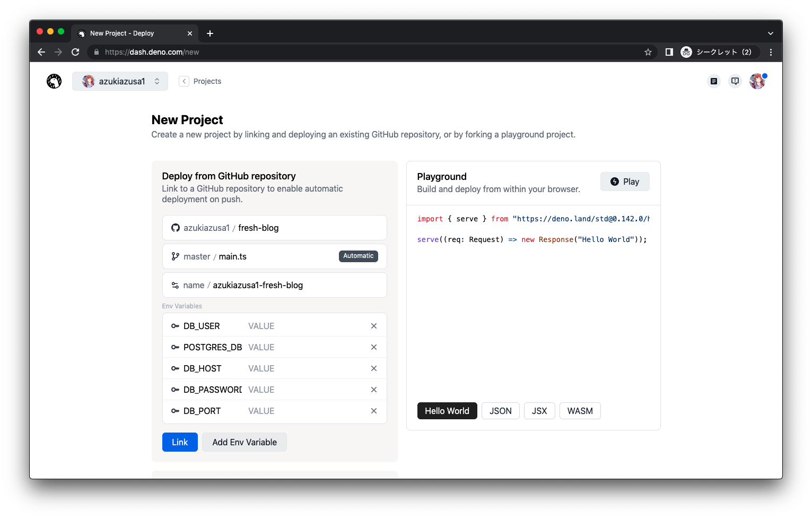812x518 pixels.
Task: Close the New Project - Deploy tab
Action: click(190, 33)
